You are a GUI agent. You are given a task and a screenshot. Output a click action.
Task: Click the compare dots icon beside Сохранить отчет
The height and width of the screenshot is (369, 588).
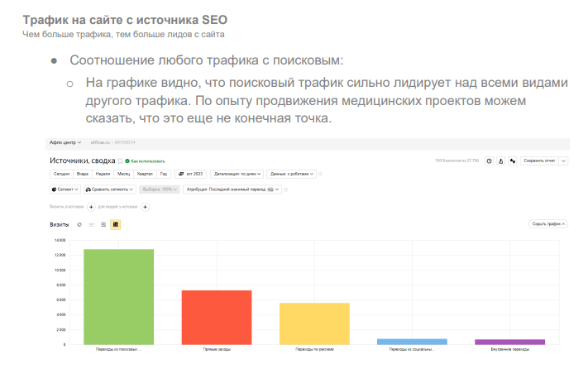[x=513, y=161]
